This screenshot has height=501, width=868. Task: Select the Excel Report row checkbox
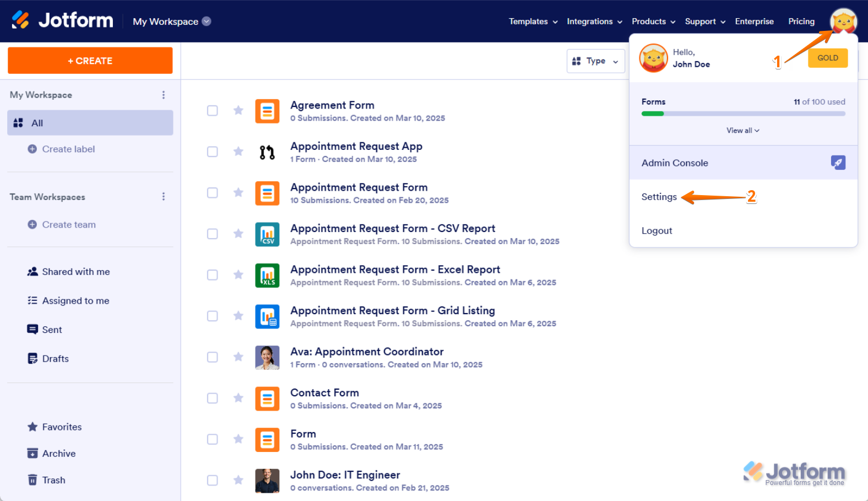click(213, 275)
